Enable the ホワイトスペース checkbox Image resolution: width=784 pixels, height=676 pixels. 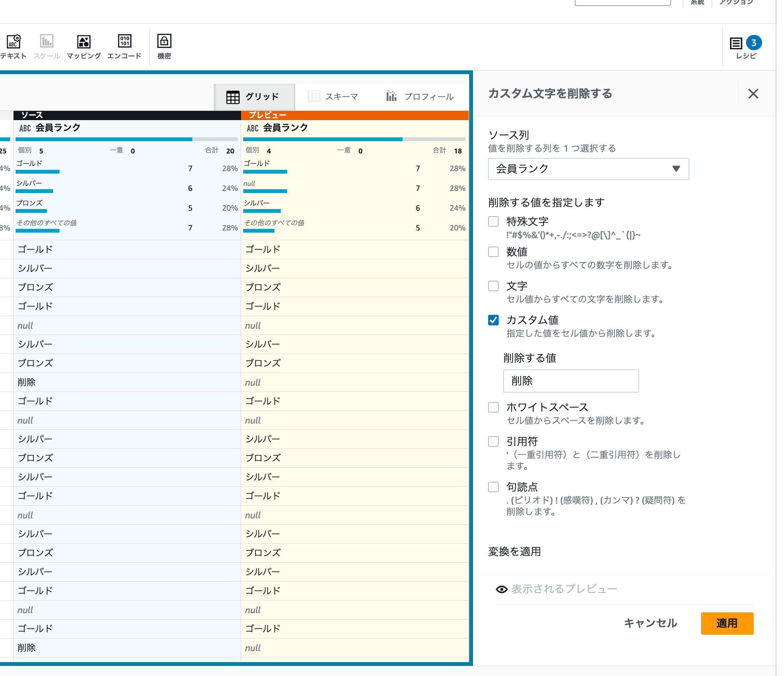click(493, 407)
